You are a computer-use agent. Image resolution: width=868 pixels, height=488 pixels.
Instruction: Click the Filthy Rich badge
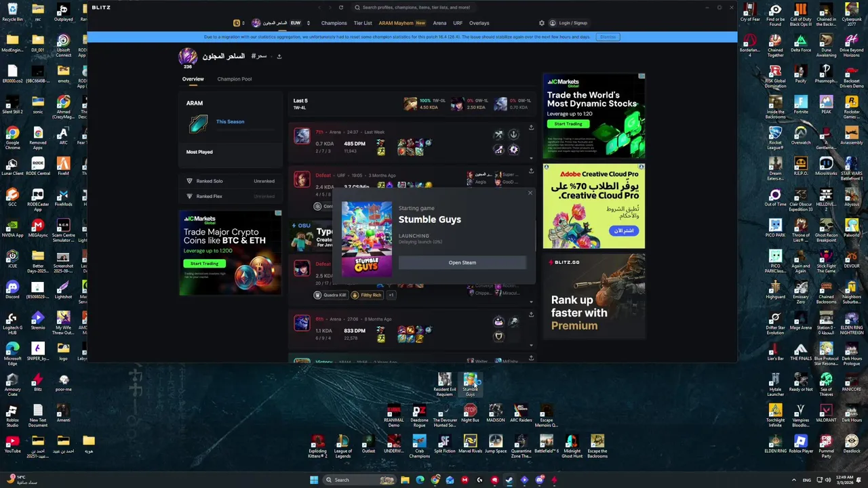[x=366, y=295]
